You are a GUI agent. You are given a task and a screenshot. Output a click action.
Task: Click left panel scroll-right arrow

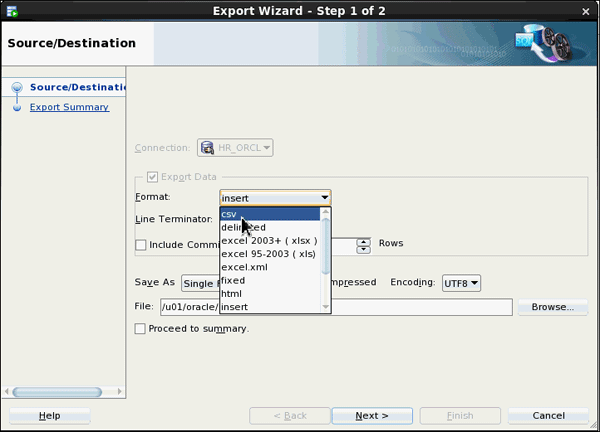[x=119, y=391]
